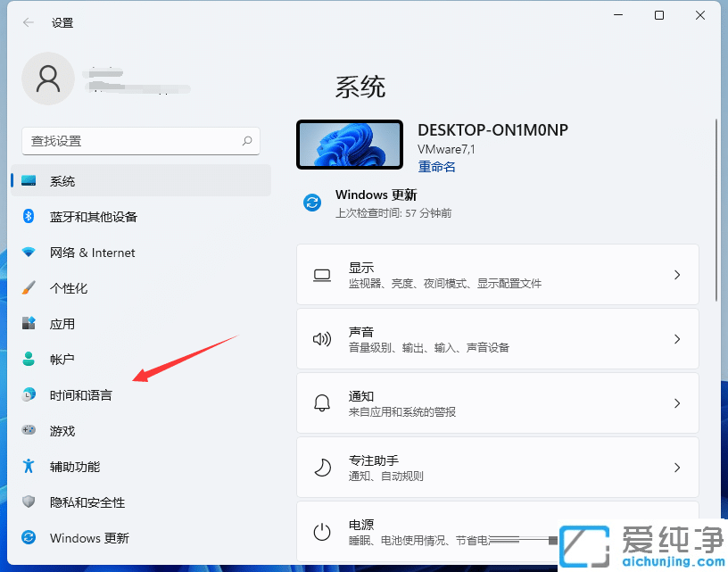Click the 声音 speaker icon

pyautogui.click(x=322, y=339)
